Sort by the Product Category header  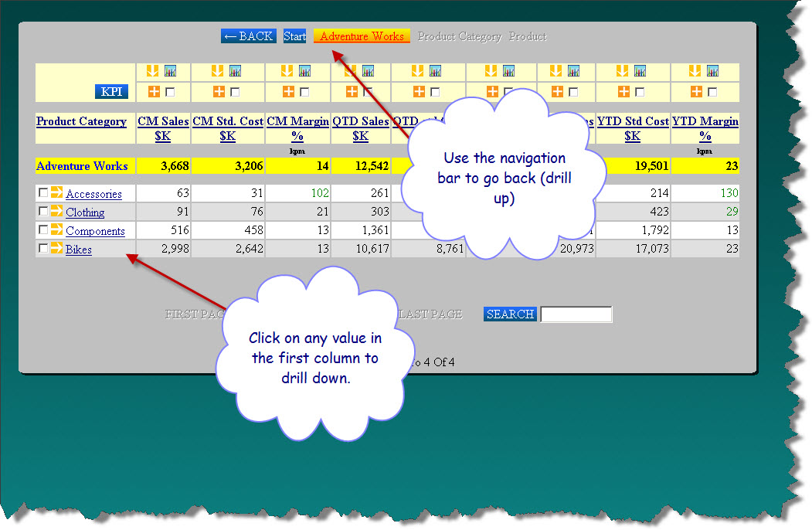point(81,121)
